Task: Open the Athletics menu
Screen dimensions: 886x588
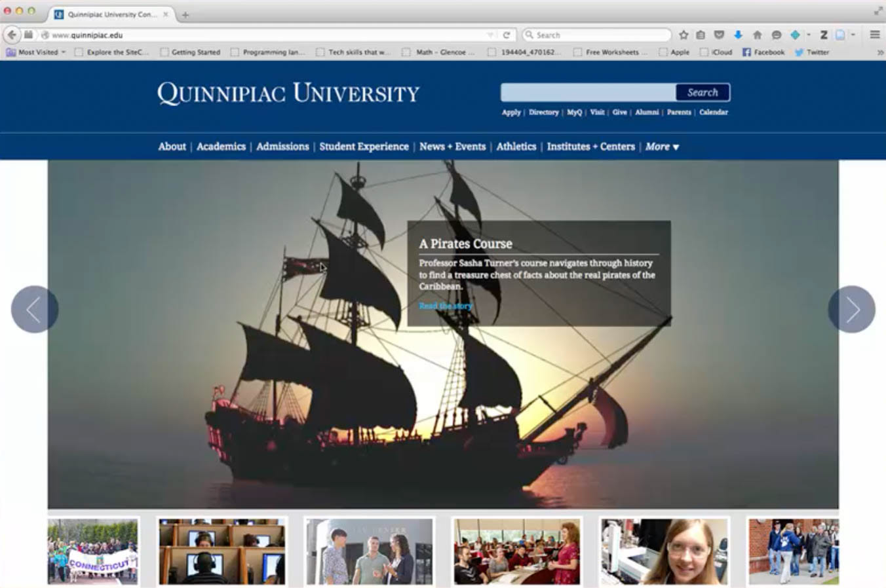Action: coord(516,147)
